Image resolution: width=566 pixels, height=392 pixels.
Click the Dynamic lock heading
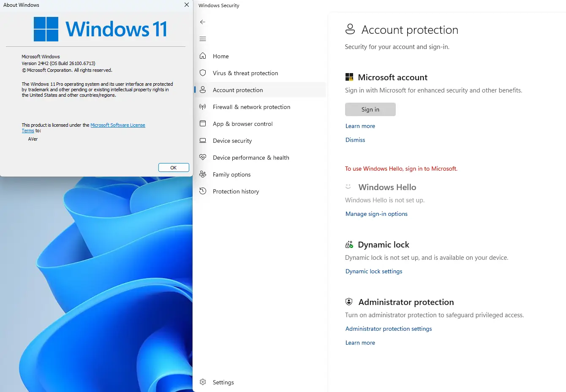click(x=384, y=245)
